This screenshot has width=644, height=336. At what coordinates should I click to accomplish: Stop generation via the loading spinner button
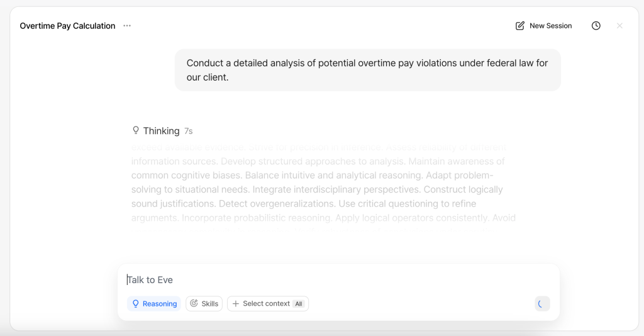pyautogui.click(x=542, y=304)
